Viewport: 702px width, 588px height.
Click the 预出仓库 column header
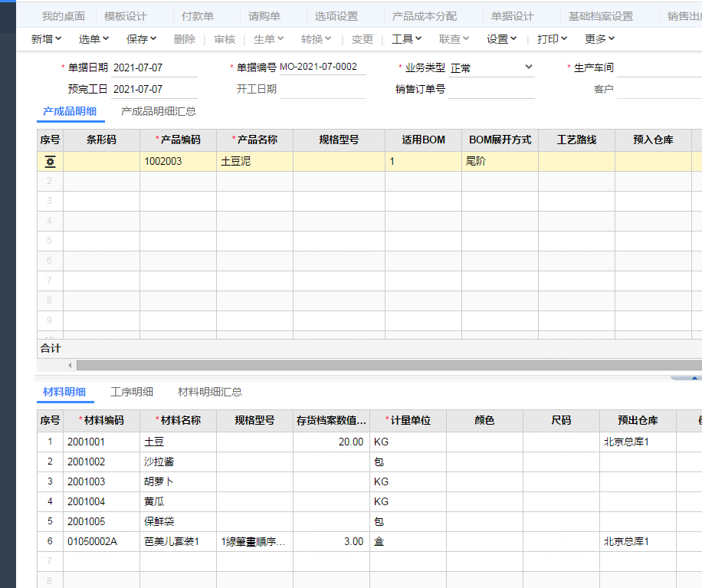tap(638, 420)
